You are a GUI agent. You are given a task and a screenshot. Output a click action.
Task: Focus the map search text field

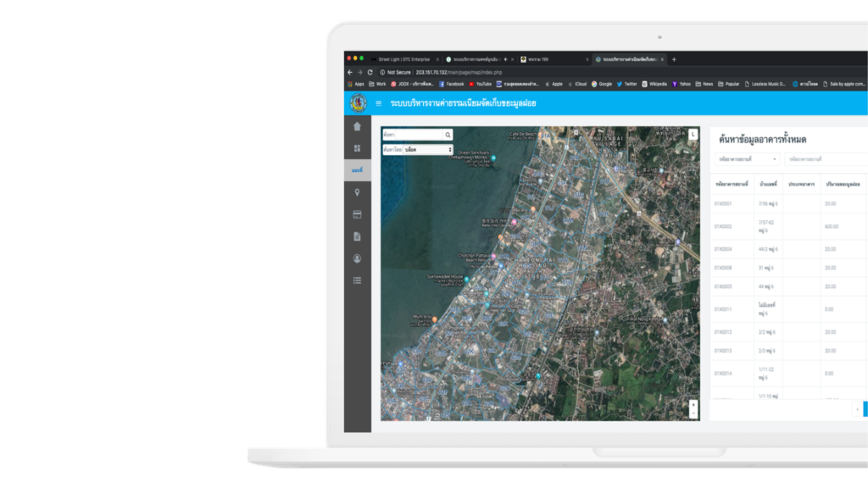[419, 135]
